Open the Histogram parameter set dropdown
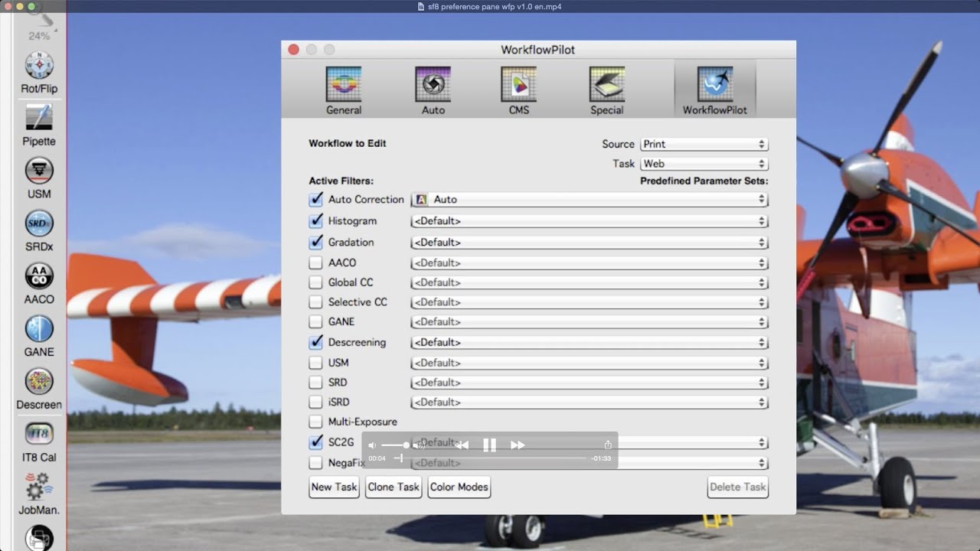 (x=590, y=221)
